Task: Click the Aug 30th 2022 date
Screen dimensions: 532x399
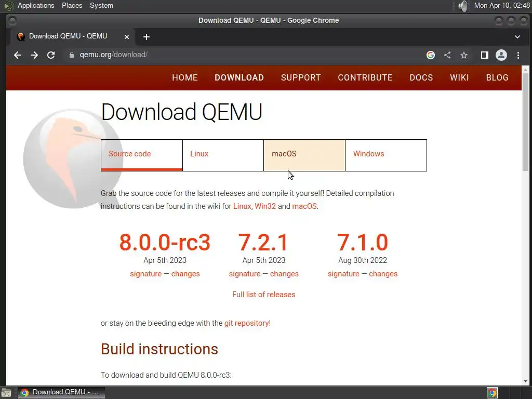Action: 362,260
